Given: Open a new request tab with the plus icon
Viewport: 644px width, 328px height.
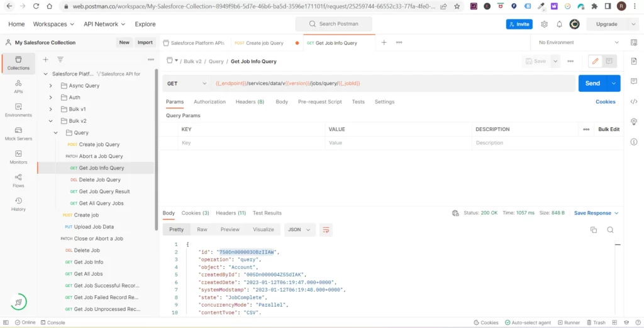Looking at the screenshot, I should (x=384, y=42).
